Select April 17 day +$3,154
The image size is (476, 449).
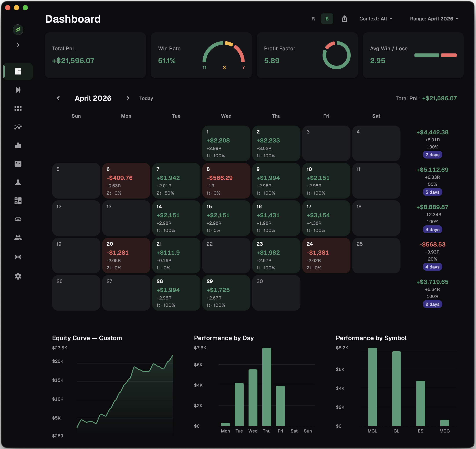326,218
